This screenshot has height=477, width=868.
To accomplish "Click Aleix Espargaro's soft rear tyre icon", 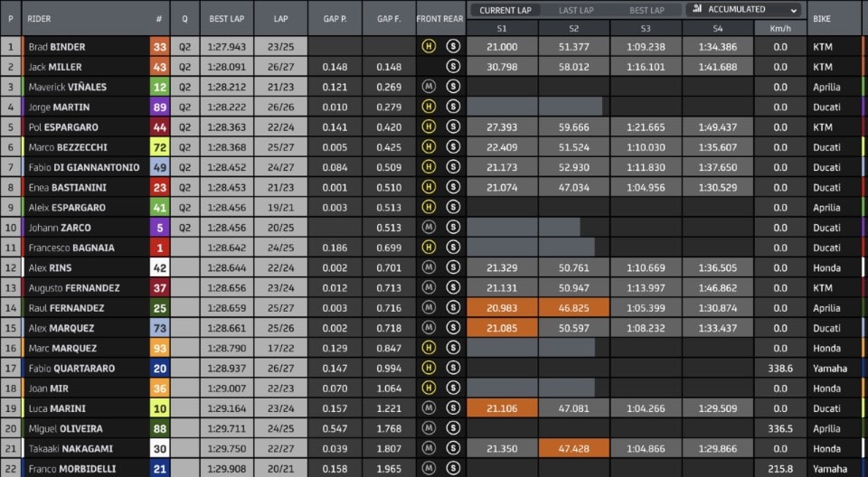I will [x=453, y=208].
